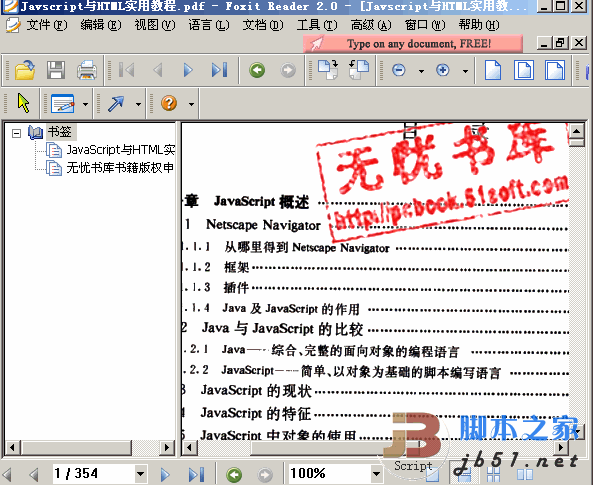Image resolution: width=593 pixels, height=485 pixels.
Task: Select the typewriter annotation tool
Action: (x=62, y=103)
